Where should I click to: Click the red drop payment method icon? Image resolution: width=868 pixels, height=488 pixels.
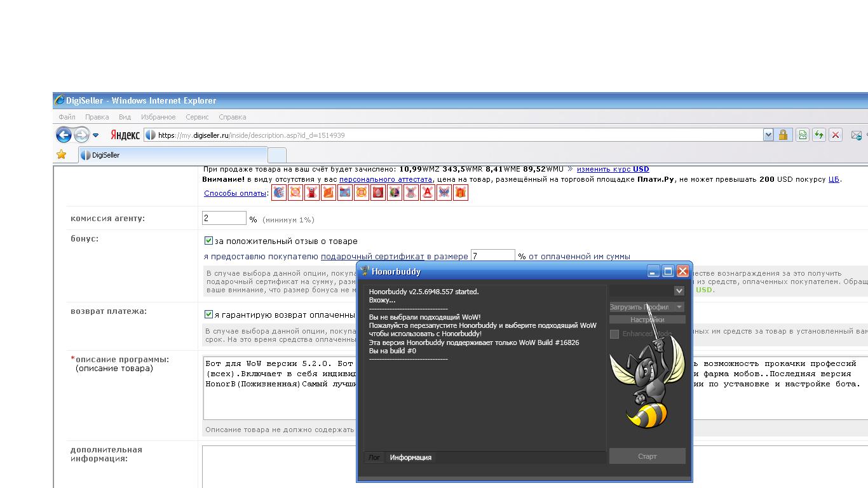point(378,193)
